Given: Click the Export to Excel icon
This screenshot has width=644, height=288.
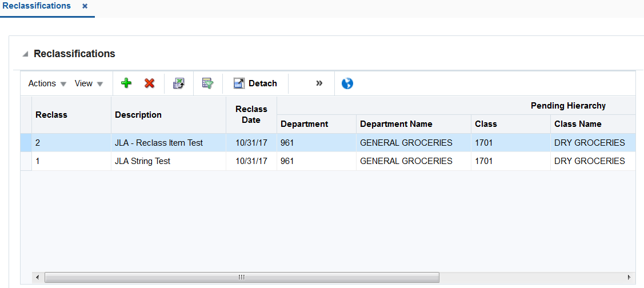Looking at the screenshot, I should (x=179, y=83).
